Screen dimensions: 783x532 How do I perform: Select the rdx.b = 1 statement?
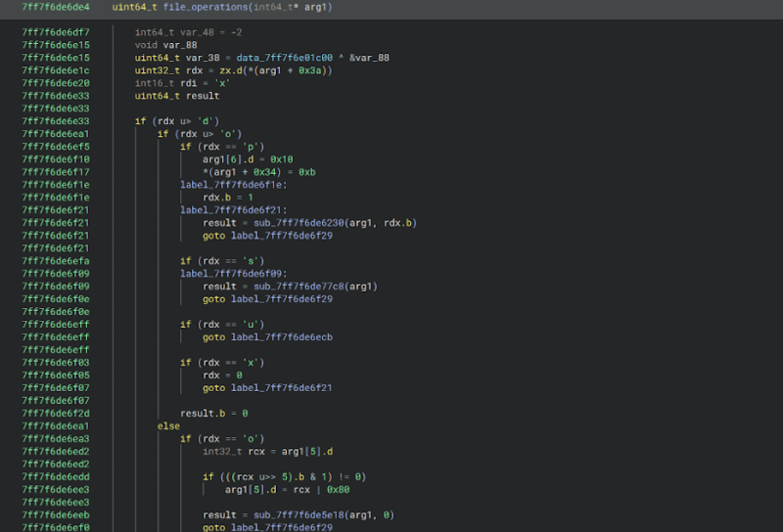tap(228, 198)
